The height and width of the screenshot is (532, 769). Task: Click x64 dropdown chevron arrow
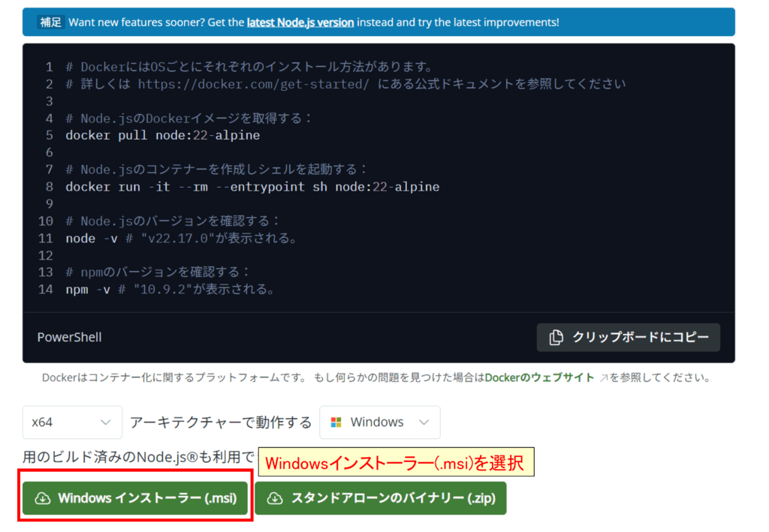tap(105, 422)
